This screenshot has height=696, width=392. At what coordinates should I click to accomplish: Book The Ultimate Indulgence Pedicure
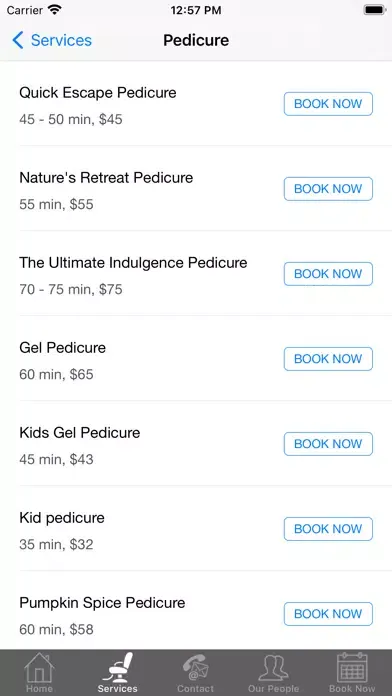click(x=328, y=274)
